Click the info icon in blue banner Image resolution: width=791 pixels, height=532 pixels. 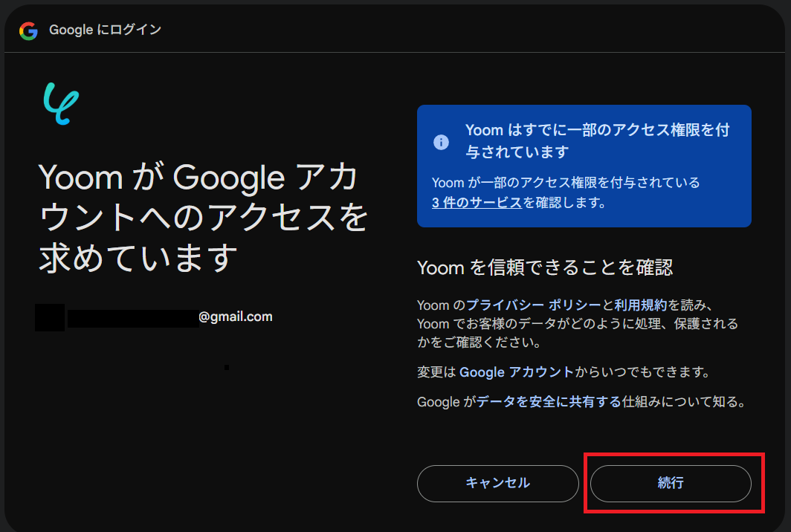coord(441,142)
